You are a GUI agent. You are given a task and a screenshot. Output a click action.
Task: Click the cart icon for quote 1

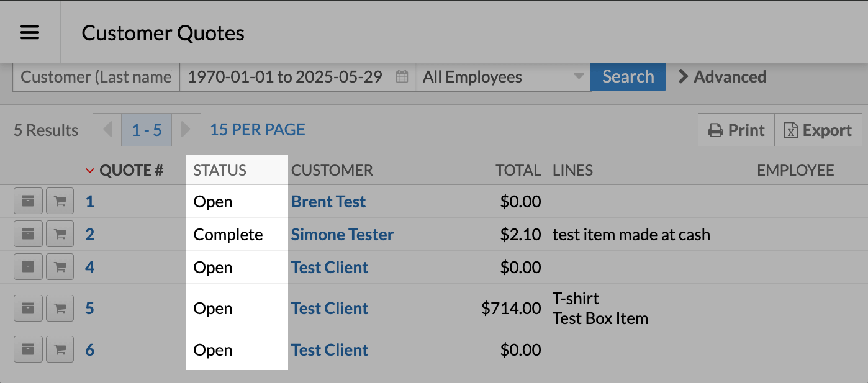(60, 201)
